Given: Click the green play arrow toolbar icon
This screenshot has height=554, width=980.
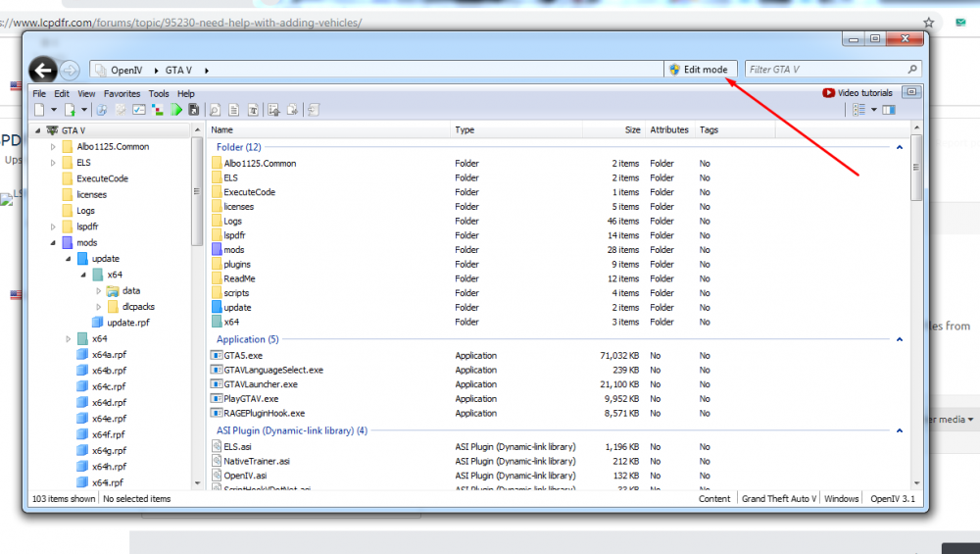Looking at the screenshot, I should [x=176, y=110].
